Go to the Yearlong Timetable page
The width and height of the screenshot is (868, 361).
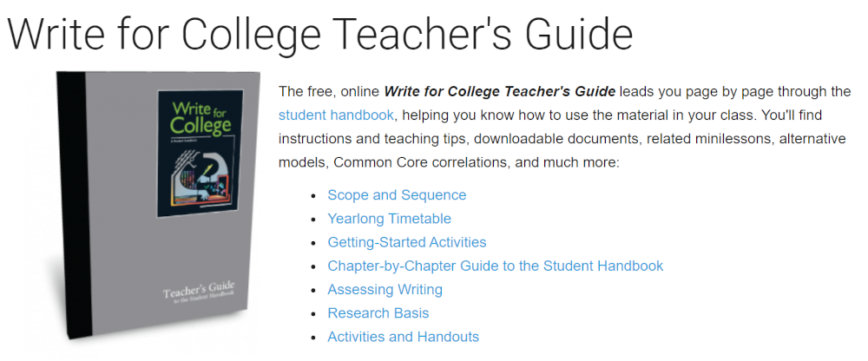tap(389, 219)
